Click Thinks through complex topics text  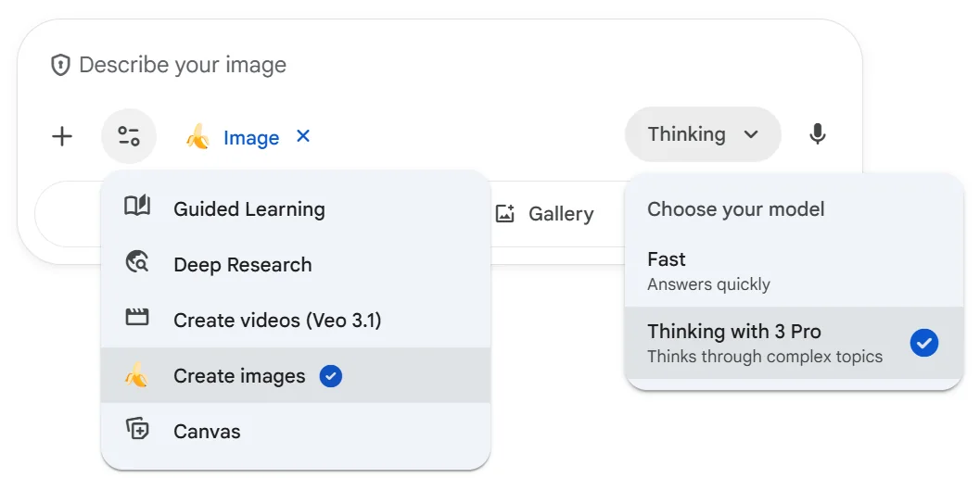point(765,357)
